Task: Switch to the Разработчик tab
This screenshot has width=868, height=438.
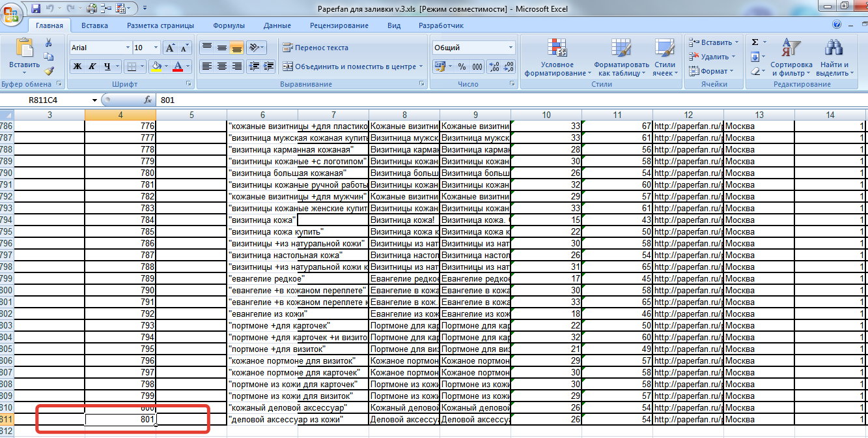Action: (x=441, y=25)
